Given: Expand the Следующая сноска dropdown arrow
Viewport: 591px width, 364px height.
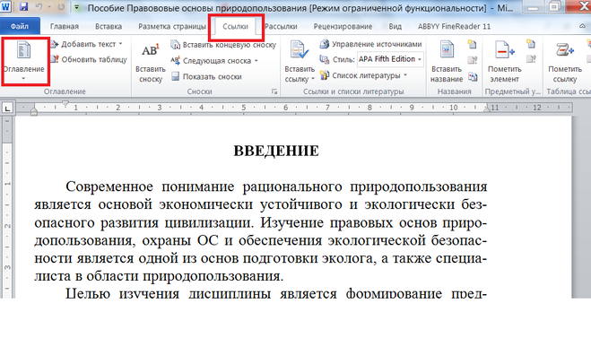Looking at the screenshot, I should pyautogui.click(x=256, y=61).
